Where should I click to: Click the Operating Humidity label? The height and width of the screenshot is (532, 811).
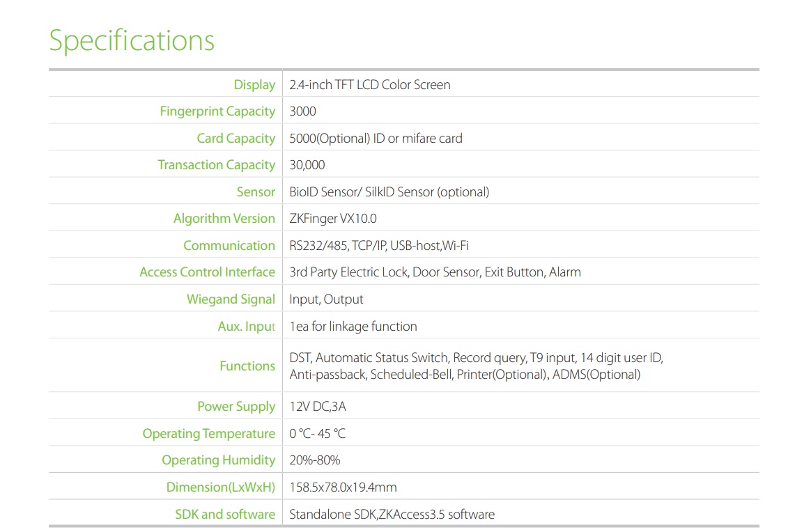click(219, 460)
